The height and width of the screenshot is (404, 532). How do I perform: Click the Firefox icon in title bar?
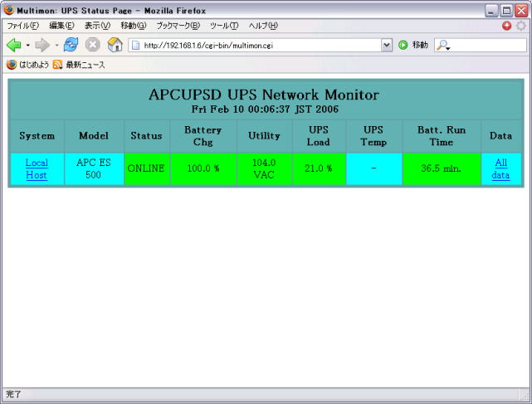(x=9, y=10)
